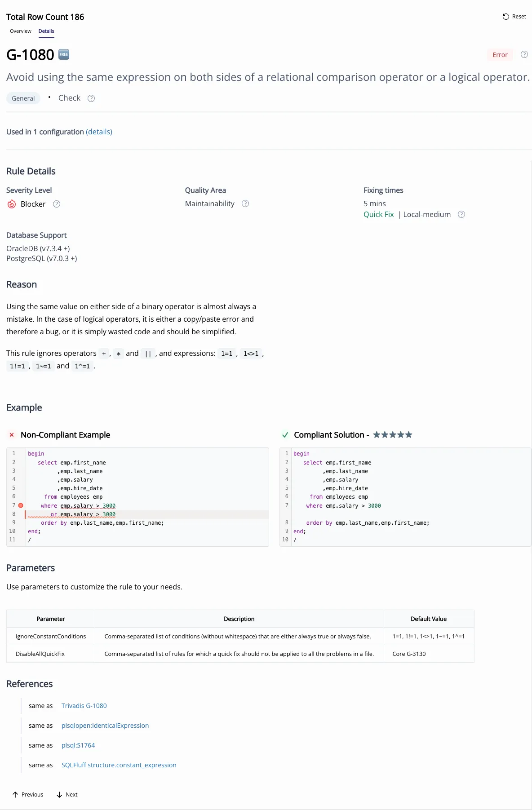This screenshot has width=532, height=810.
Task: Click the Reset button icon
Action: pos(505,17)
